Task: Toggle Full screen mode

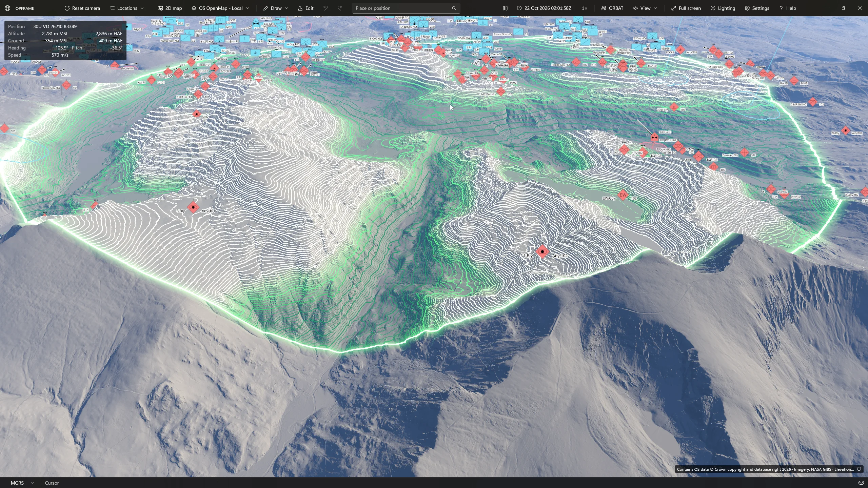Action: click(x=686, y=8)
